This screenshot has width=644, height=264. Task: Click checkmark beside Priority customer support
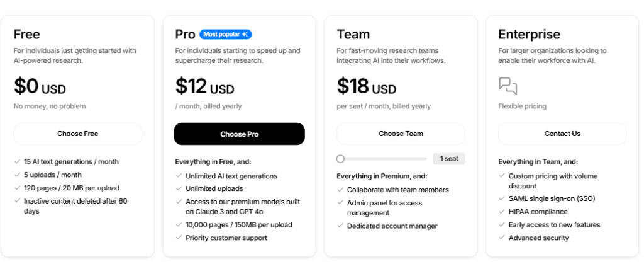point(179,238)
